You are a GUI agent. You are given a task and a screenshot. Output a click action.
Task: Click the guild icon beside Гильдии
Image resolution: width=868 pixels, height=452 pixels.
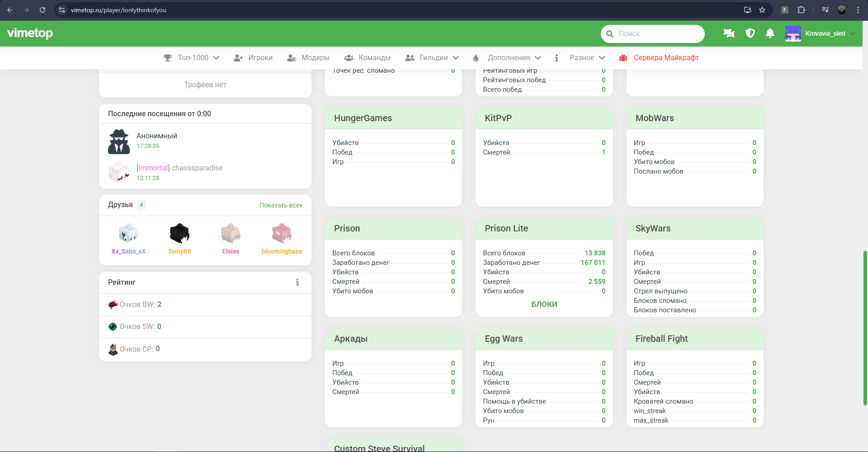[410, 58]
